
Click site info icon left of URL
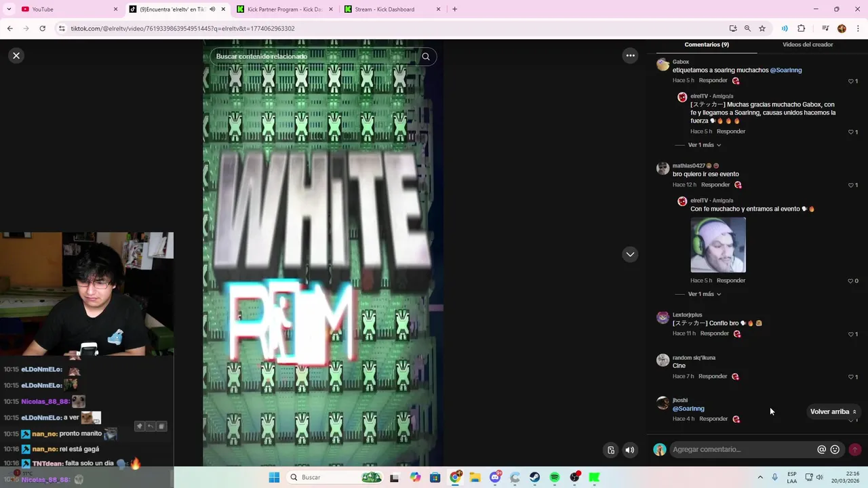(x=62, y=28)
